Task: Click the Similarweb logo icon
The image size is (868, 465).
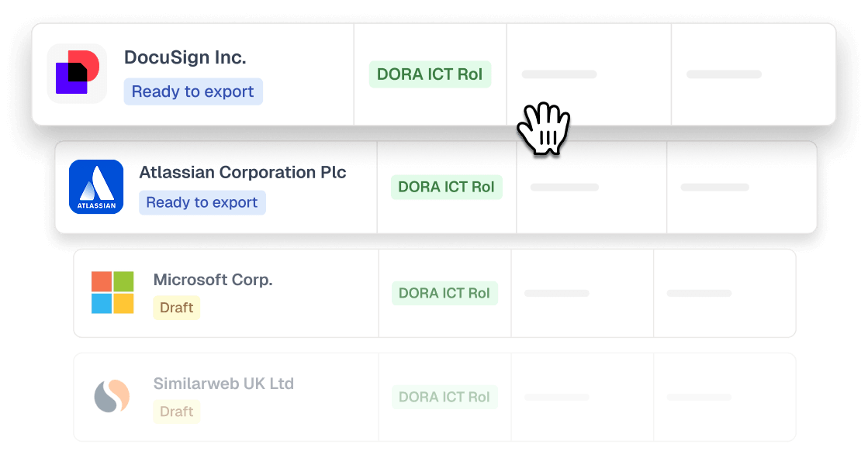Action: (x=112, y=396)
